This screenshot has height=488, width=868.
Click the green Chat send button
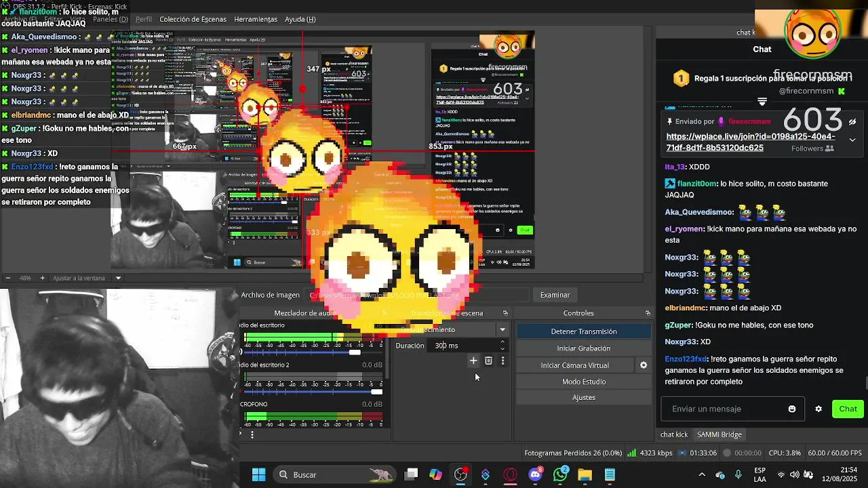tap(848, 409)
